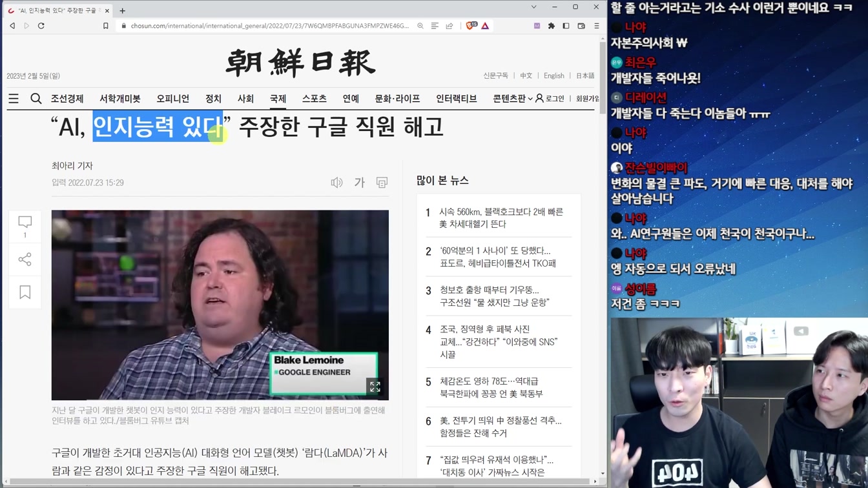Click the 朝鮮日報 masthead logo
The height and width of the screenshot is (488, 868).
pyautogui.click(x=300, y=63)
